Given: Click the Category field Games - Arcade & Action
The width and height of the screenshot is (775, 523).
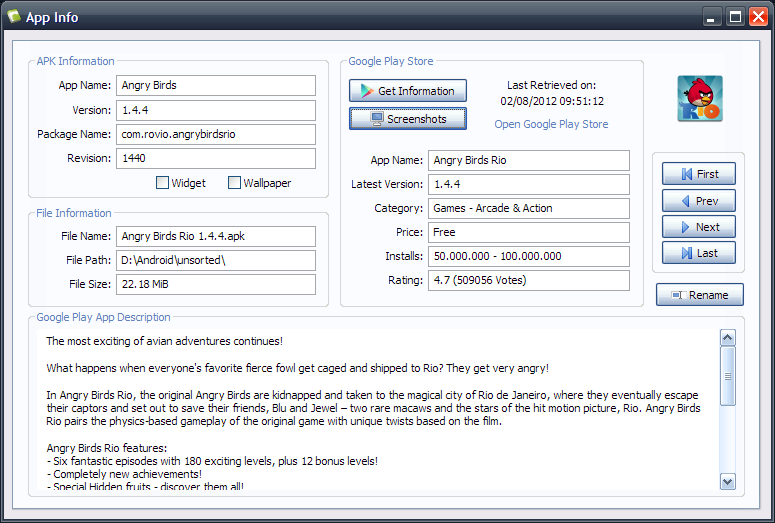Looking at the screenshot, I should [x=529, y=209].
